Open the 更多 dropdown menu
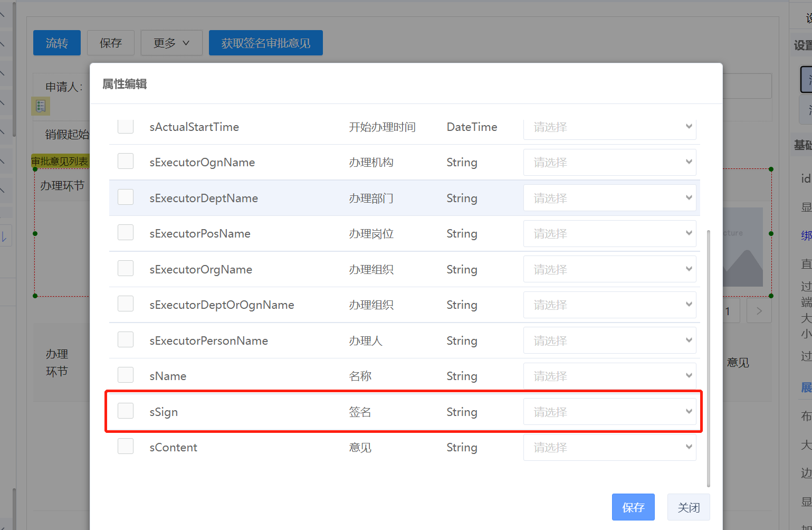 (x=171, y=43)
